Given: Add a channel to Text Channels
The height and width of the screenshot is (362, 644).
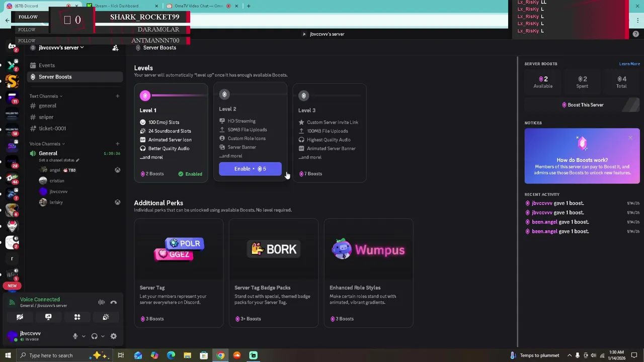Looking at the screenshot, I should [117, 96].
